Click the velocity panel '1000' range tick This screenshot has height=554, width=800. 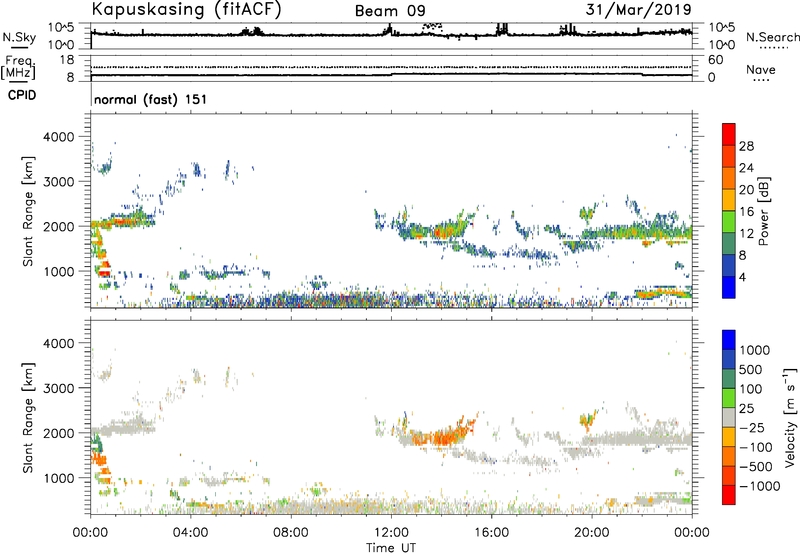pos(59,478)
